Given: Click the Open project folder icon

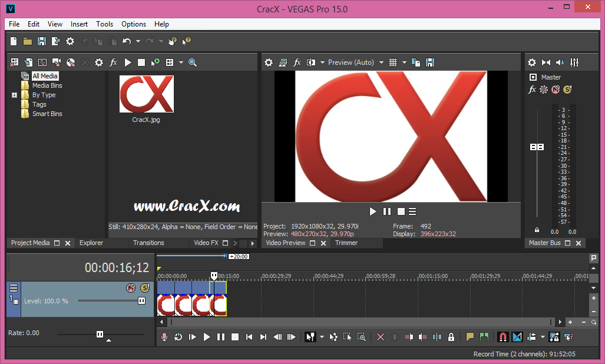Looking at the screenshot, I should (28, 41).
